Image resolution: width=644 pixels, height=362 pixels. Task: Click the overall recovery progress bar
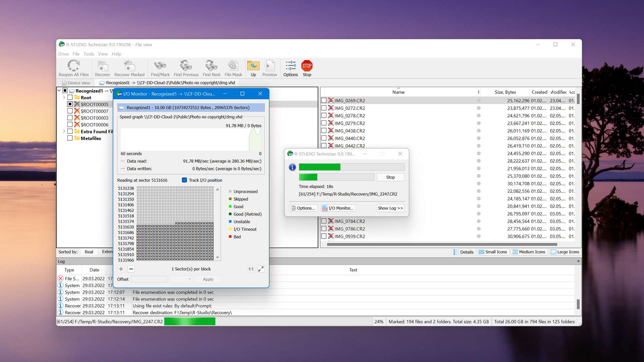tap(352, 167)
